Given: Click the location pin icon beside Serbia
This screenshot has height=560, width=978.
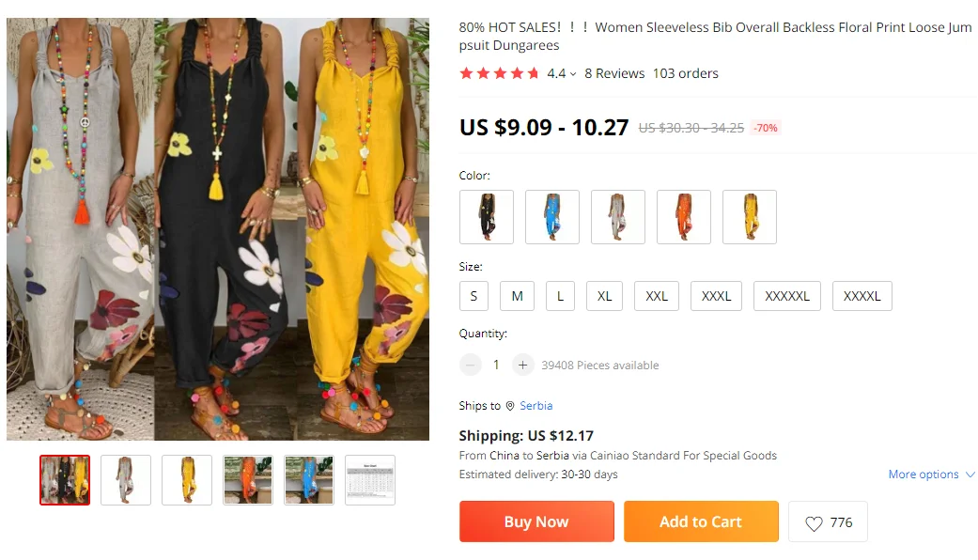Looking at the screenshot, I should pos(510,406).
